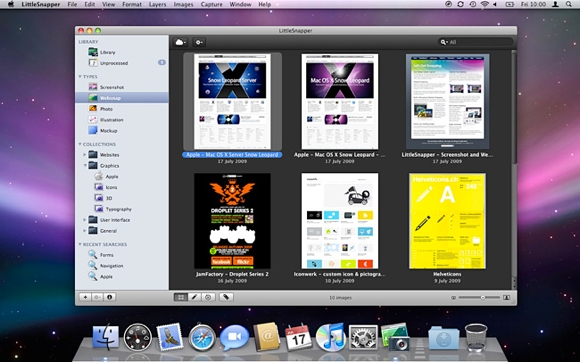The width and height of the screenshot is (580, 362).
Task: Click the plus add button in sidebar footer
Action: coord(85,297)
